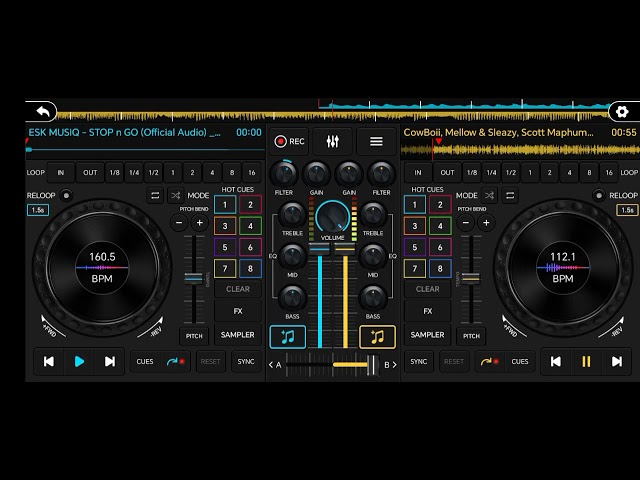This screenshot has height=480, width=640.
Task: Set loop IN point on deck A
Action: [x=60, y=173]
